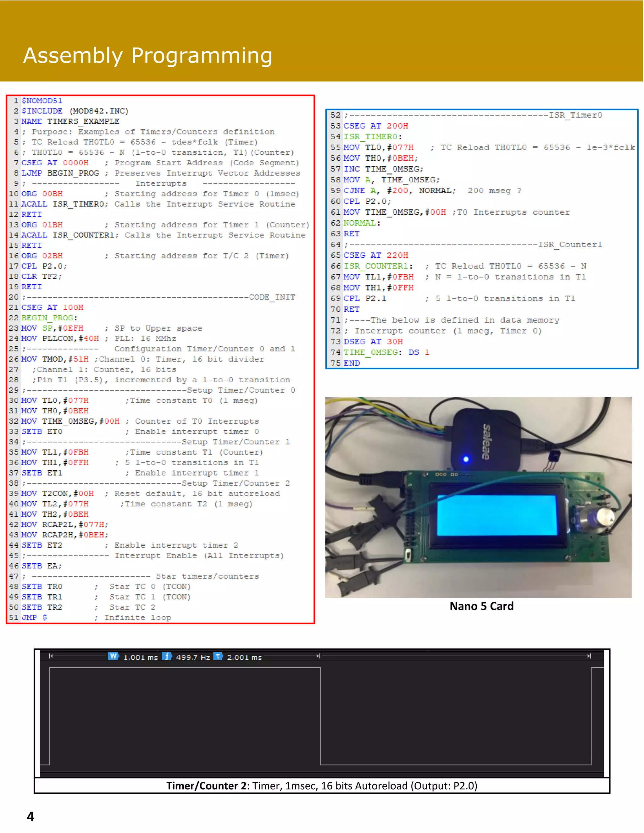The height and width of the screenshot is (833, 644).
Task: Click the 'END' directive on line 75
Action: click(x=352, y=363)
